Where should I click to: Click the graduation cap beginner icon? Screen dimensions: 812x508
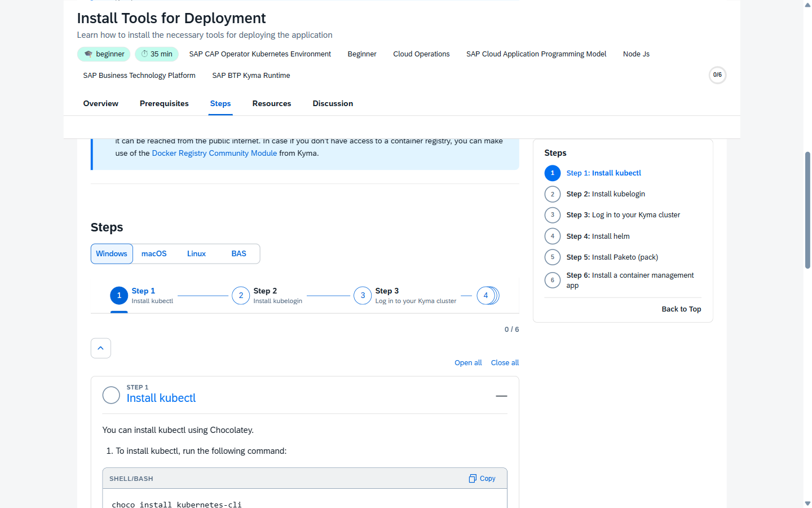click(x=89, y=54)
